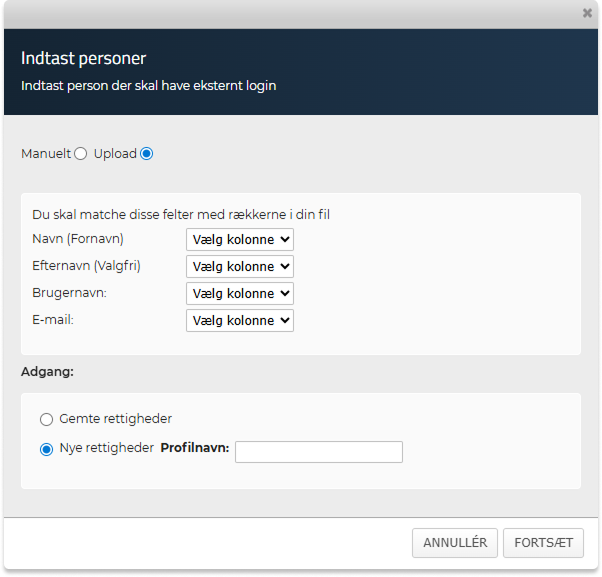602x577 pixels.
Task: Select the Manuelt radio button
Action: pyautogui.click(x=81, y=154)
